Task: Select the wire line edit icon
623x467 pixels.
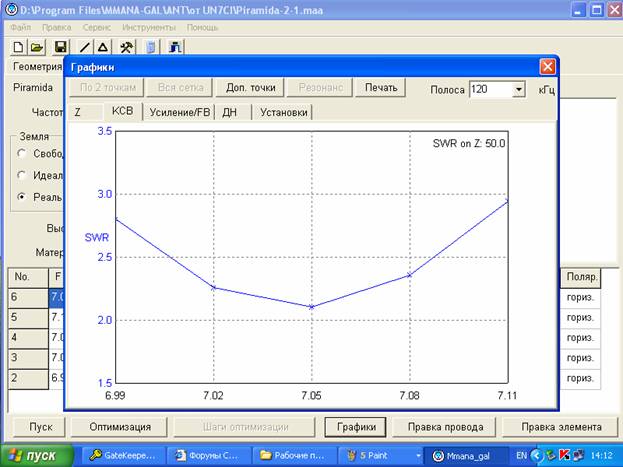Action: [x=85, y=47]
